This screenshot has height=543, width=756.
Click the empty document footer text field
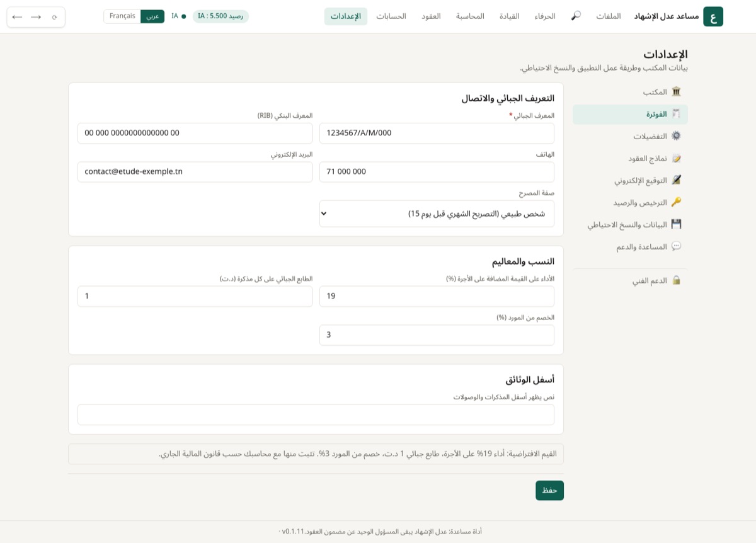316,414
